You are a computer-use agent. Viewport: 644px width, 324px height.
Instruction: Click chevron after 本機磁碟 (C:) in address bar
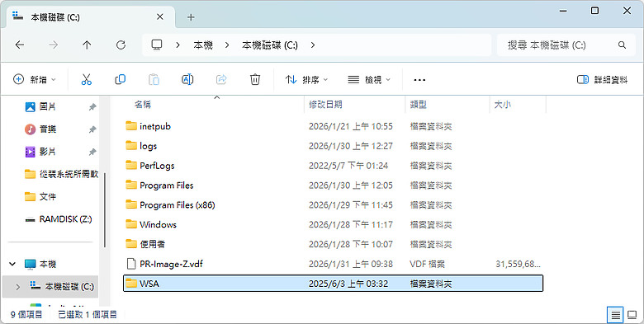313,45
